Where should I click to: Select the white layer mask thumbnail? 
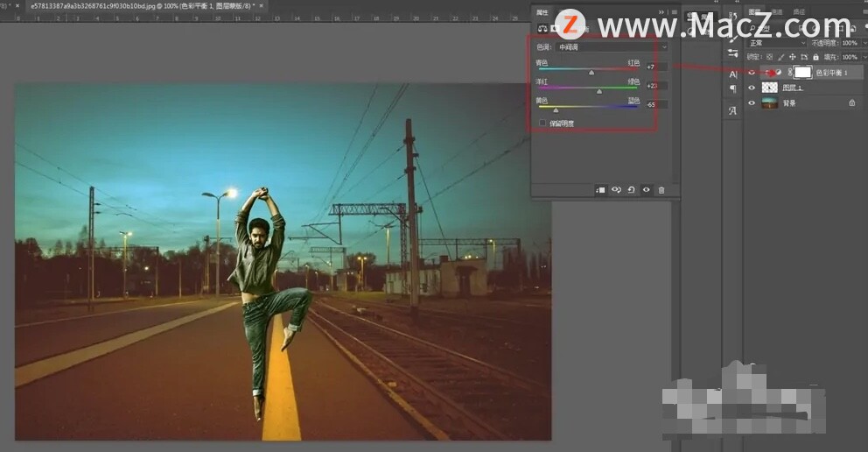[x=802, y=72]
